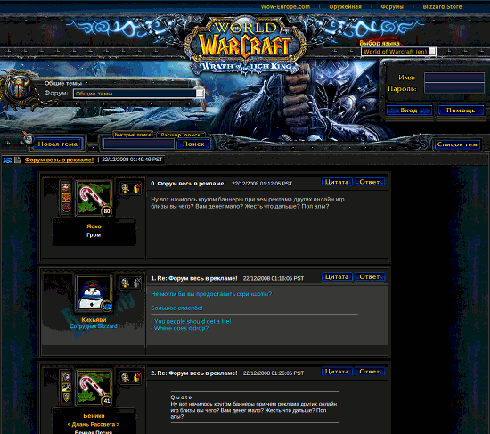Image resolution: width=490 pixels, height=434 pixels.
Task: Focus the quick search text field
Action: [139, 144]
